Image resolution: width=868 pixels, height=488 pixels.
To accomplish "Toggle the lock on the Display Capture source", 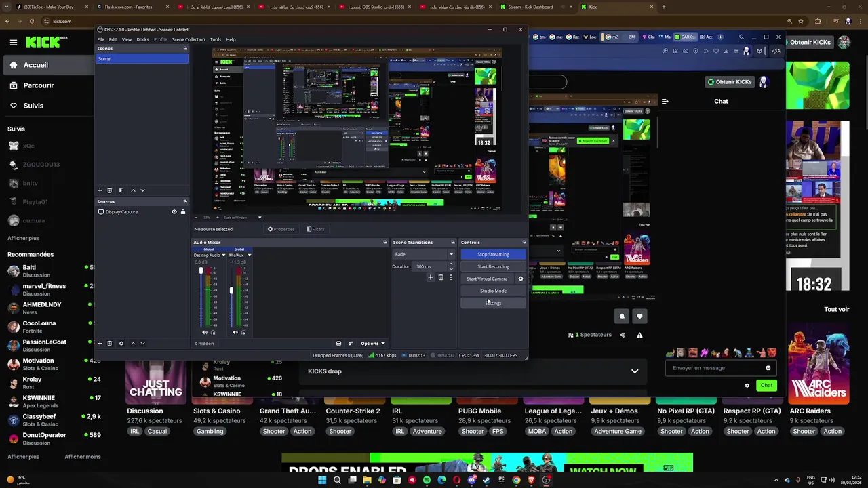I will pos(182,212).
